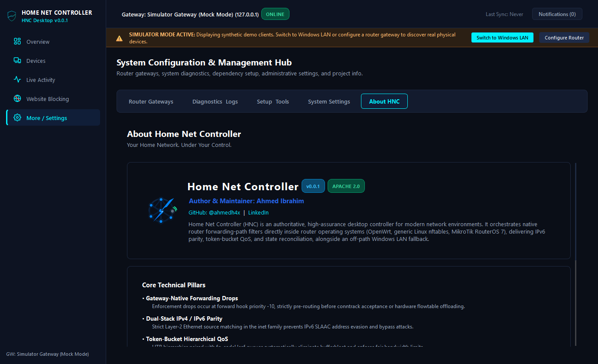The height and width of the screenshot is (364, 598).
Task: Click the More / Settings gear icon
Action: point(17,118)
